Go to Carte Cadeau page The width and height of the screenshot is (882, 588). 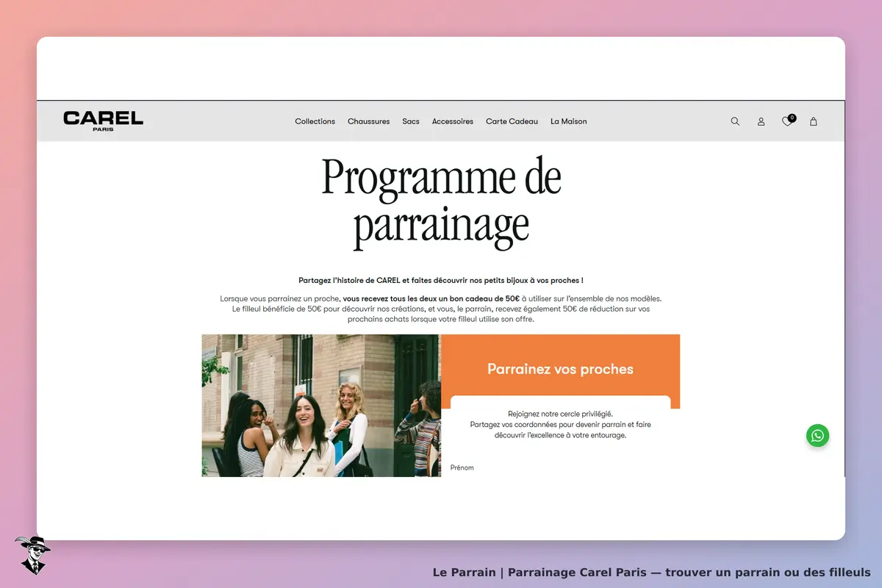coord(512,121)
